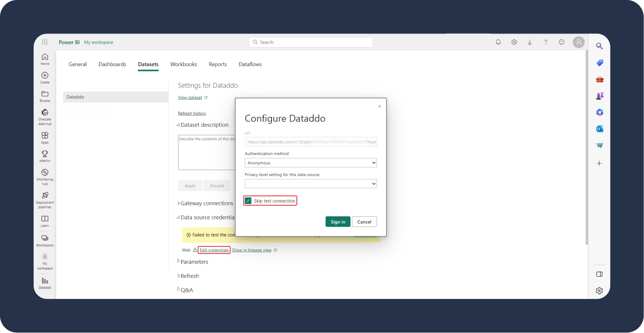Click the Edit credentials link
644x333 pixels.
coord(214,250)
